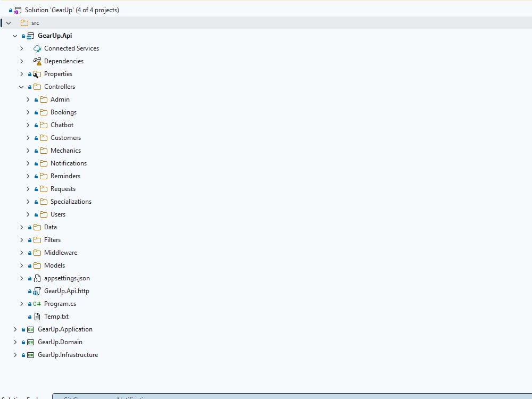The image size is (532, 399).
Task: Click the Controllers folder icon
Action: 37,87
